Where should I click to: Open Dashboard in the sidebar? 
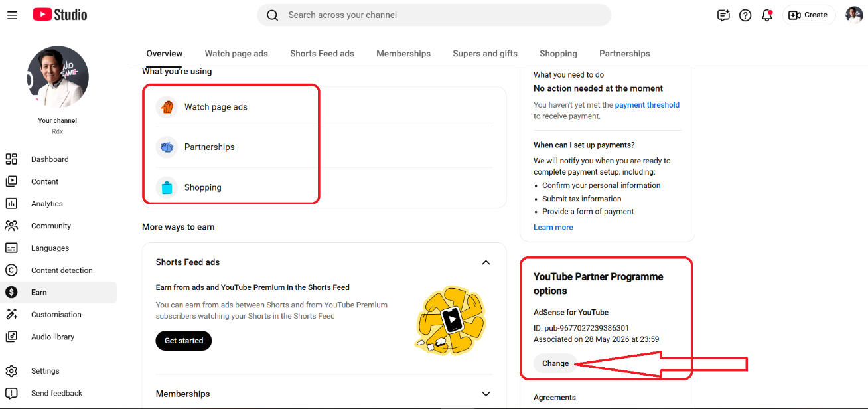point(58,159)
